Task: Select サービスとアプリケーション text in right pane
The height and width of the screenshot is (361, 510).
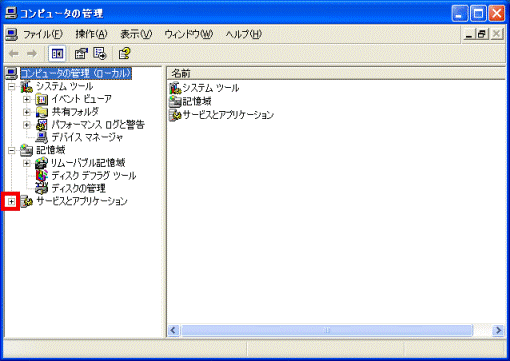Action: (x=228, y=115)
